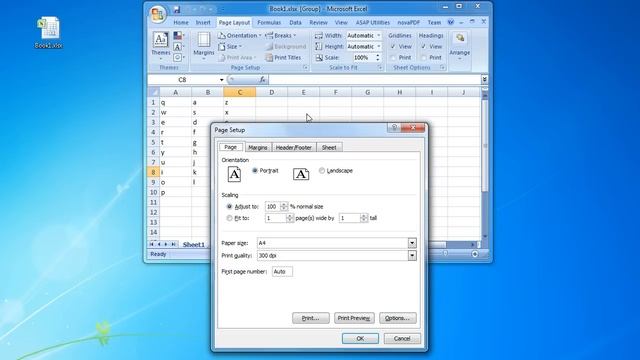This screenshot has height=360, width=640.
Task: Switch to the Margins tab in Page Setup
Action: (x=258, y=147)
